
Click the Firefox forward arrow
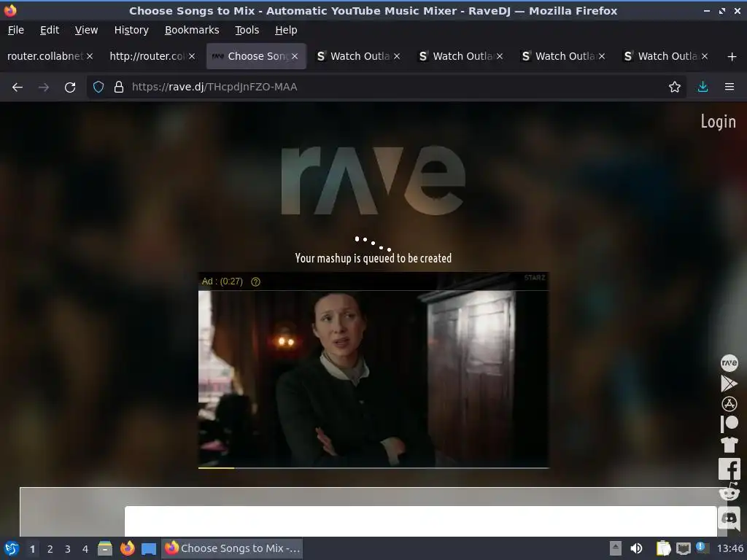43,87
